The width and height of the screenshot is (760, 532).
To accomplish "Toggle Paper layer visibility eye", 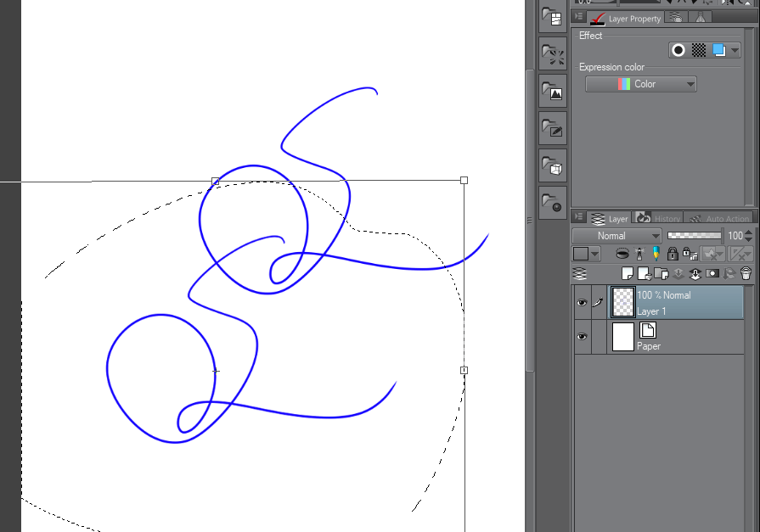I will click(x=582, y=337).
